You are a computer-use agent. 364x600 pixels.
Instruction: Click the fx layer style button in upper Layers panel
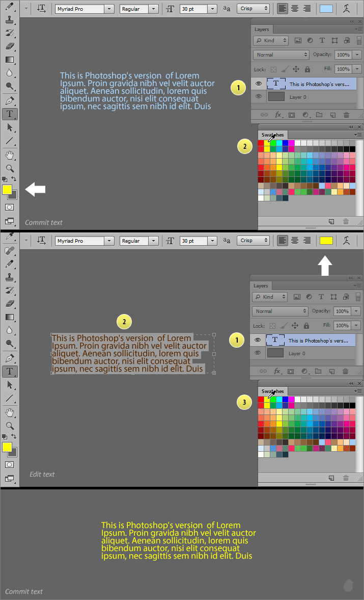coord(279,115)
